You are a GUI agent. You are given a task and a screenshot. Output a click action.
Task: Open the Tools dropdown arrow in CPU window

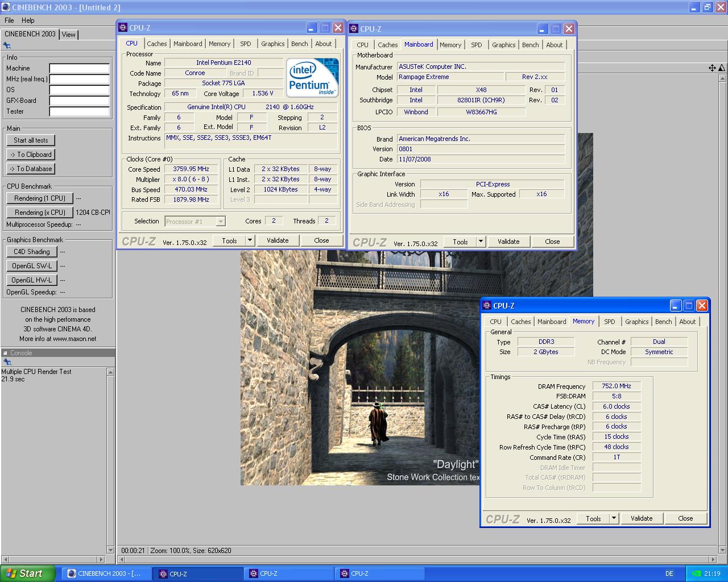click(249, 240)
